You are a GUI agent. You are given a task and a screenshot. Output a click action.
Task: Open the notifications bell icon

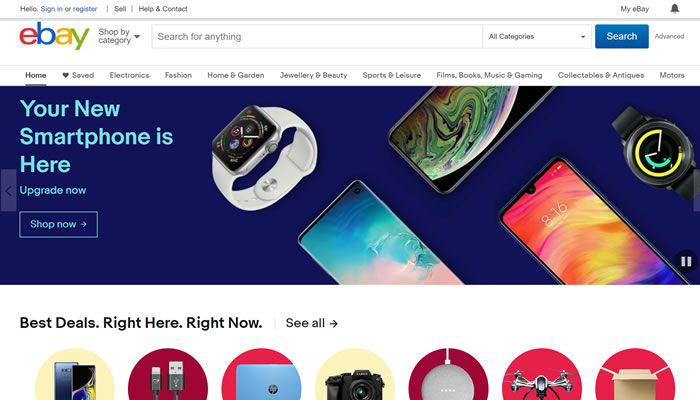675,8
